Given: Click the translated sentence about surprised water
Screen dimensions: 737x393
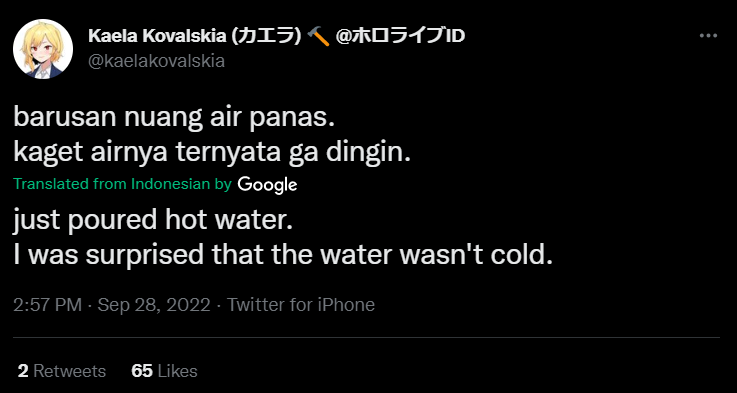Looking at the screenshot, I should click(282, 255).
